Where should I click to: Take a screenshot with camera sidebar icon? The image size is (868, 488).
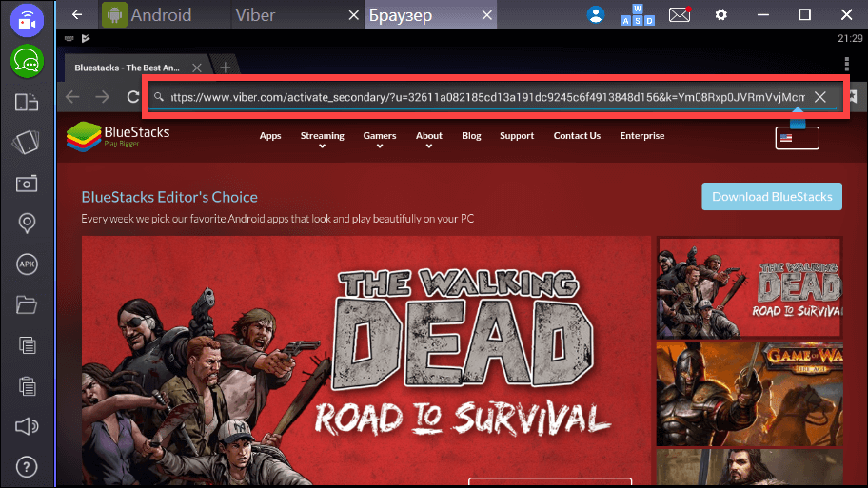point(27,184)
